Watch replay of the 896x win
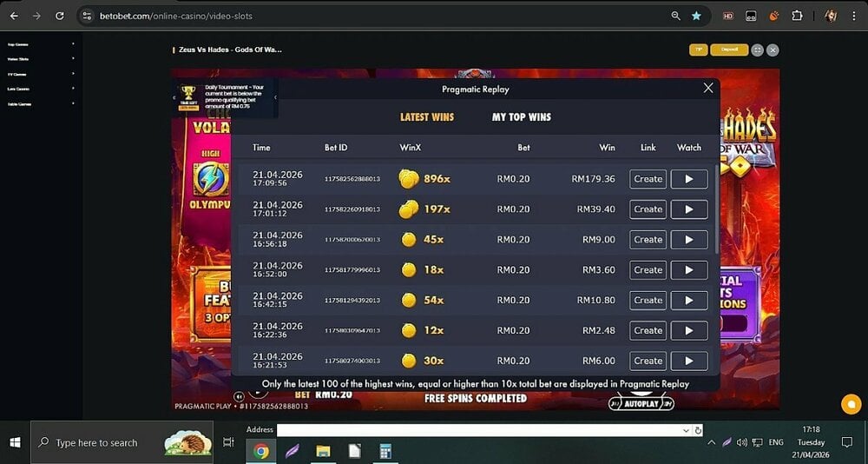 click(688, 179)
